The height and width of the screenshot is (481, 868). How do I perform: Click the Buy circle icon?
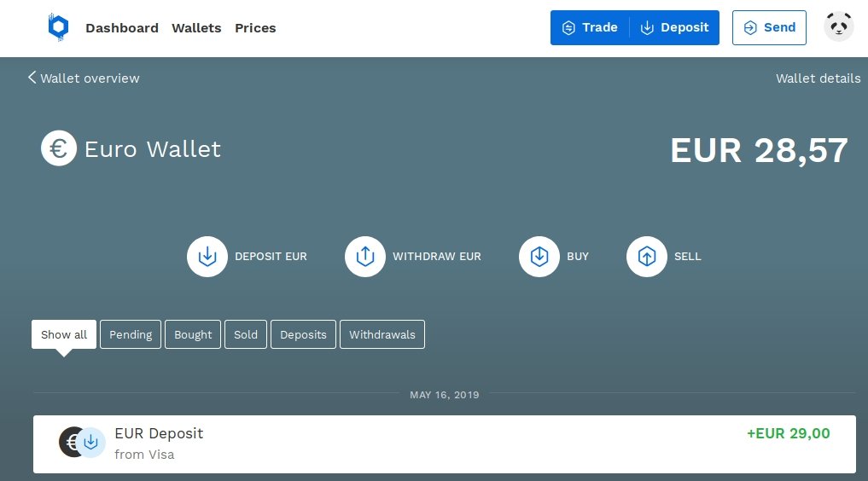pyautogui.click(x=539, y=257)
